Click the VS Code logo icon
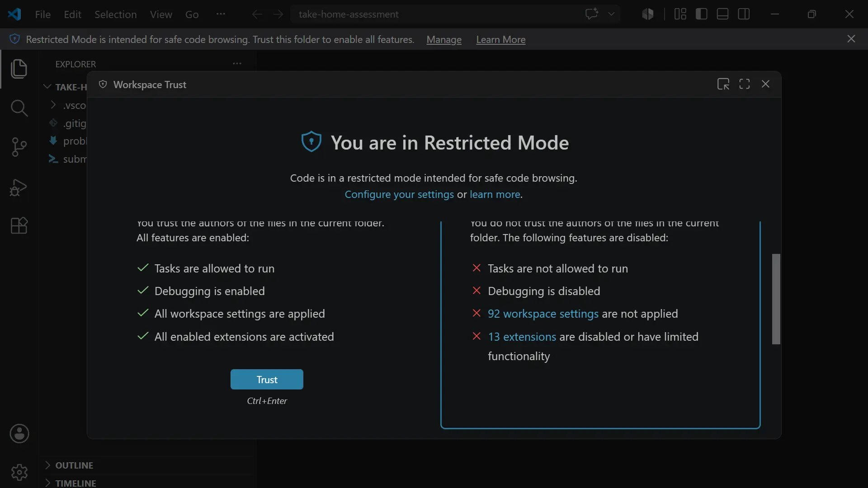The image size is (868, 488). coord(14,14)
